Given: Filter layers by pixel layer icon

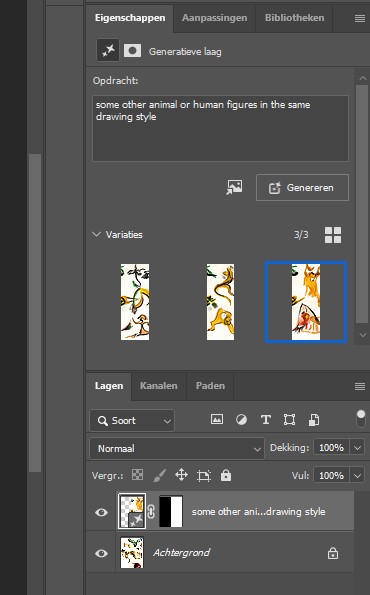Looking at the screenshot, I should point(217,419).
